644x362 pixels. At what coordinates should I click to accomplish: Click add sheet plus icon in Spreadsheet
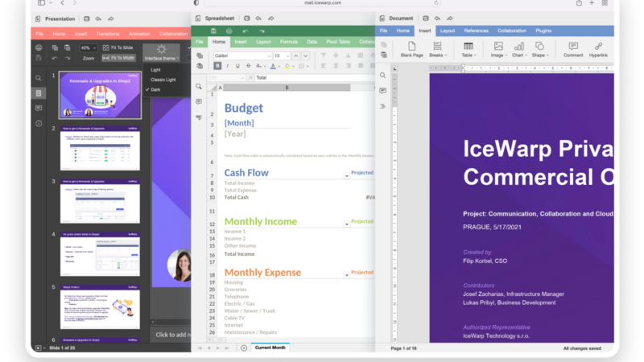[x=244, y=348]
